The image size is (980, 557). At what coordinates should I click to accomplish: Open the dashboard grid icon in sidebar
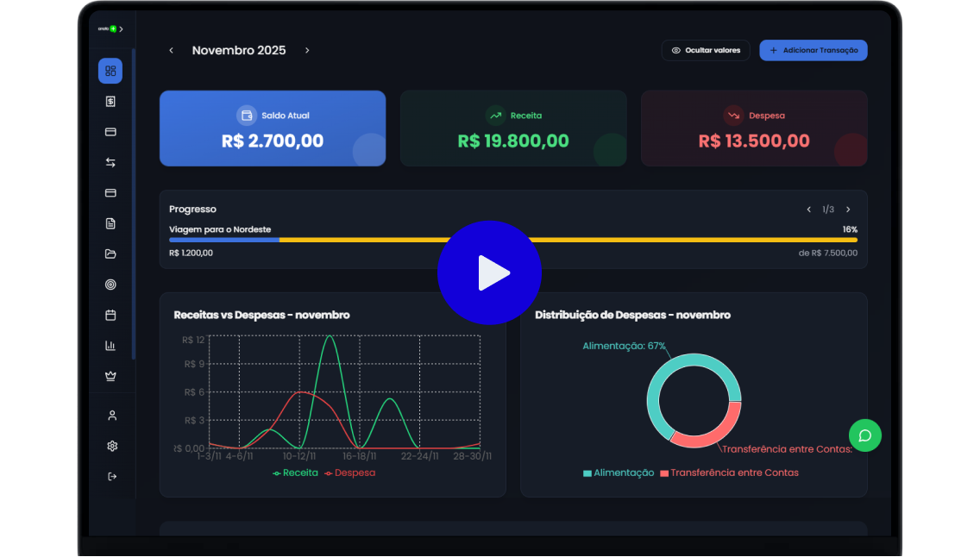coord(110,71)
